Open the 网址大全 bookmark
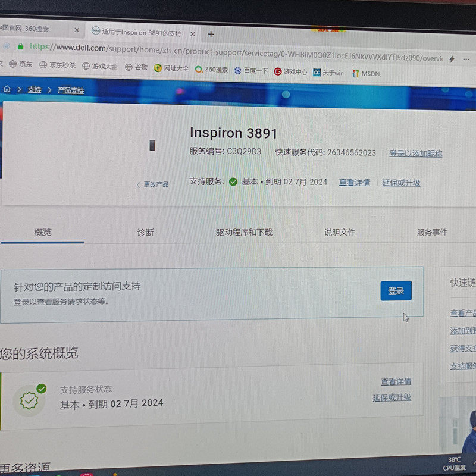This screenshot has width=476, height=476. pyautogui.click(x=171, y=68)
